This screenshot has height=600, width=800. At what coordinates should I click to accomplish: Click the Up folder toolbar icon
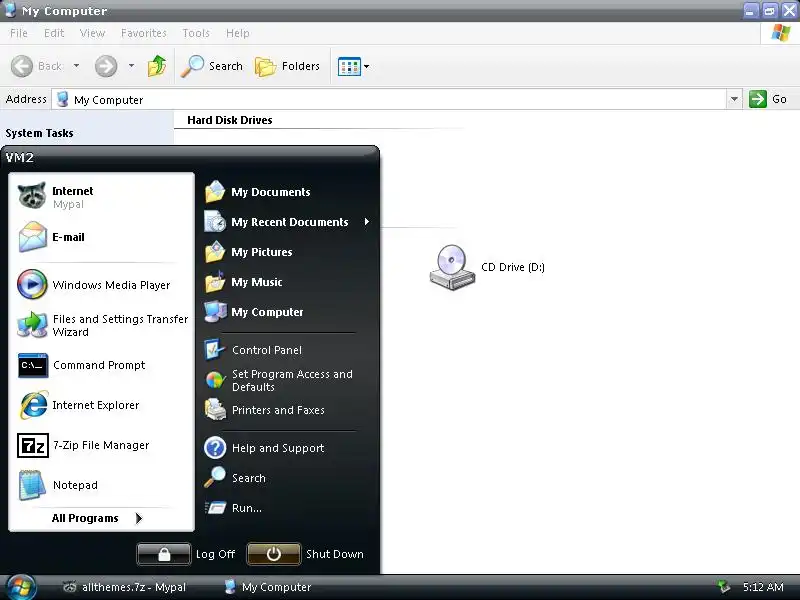157,66
